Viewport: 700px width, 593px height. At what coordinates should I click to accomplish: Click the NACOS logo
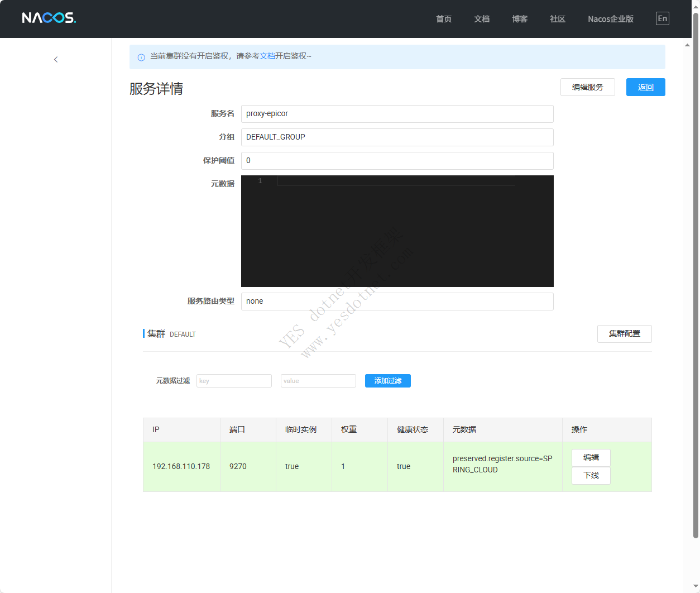[x=49, y=18]
